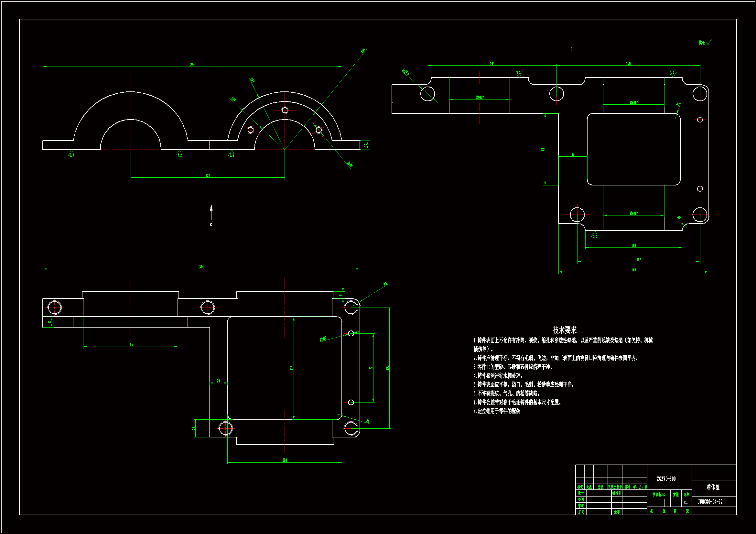Image resolution: width=756 pixels, height=534 pixels.
Task: Click the ZG270-500 material cell in title block
Action: click(x=666, y=479)
